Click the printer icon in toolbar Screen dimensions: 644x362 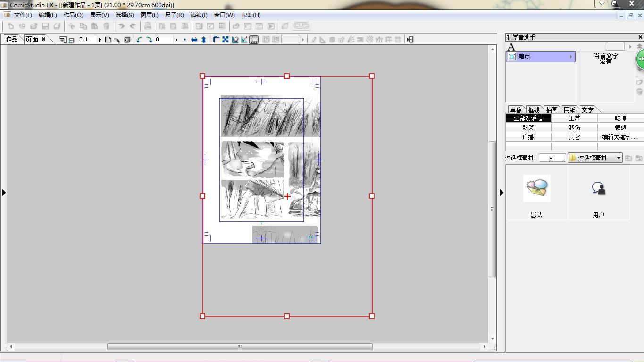coord(148,26)
